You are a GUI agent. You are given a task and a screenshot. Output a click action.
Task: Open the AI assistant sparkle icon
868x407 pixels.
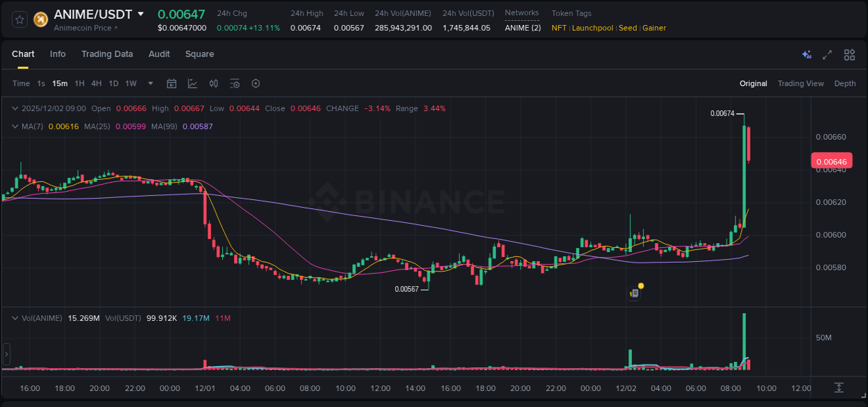click(x=806, y=54)
